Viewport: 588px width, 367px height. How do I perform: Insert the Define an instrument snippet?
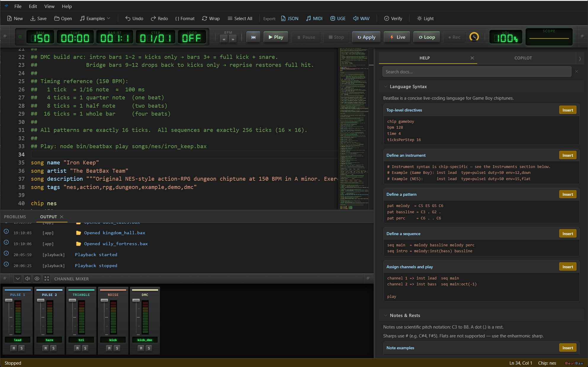click(568, 155)
